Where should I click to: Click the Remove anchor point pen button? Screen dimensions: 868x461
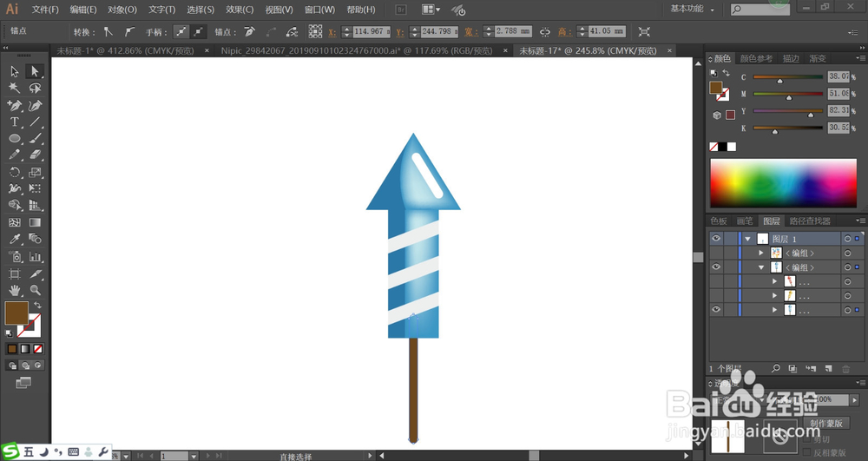(x=250, y=31)
